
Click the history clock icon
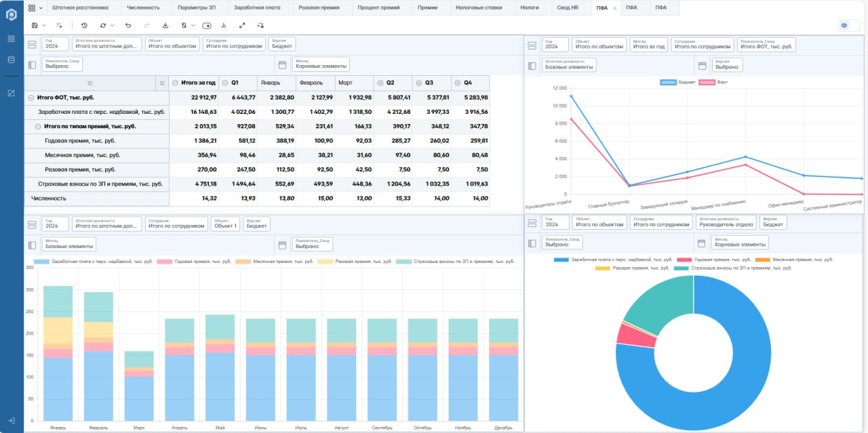click(84, 25)
